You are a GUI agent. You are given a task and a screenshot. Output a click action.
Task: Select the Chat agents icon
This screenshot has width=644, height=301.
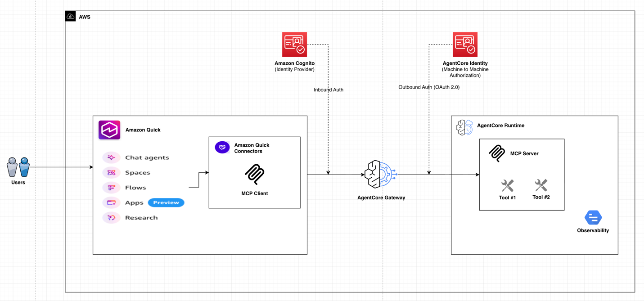tap(111, 157)
